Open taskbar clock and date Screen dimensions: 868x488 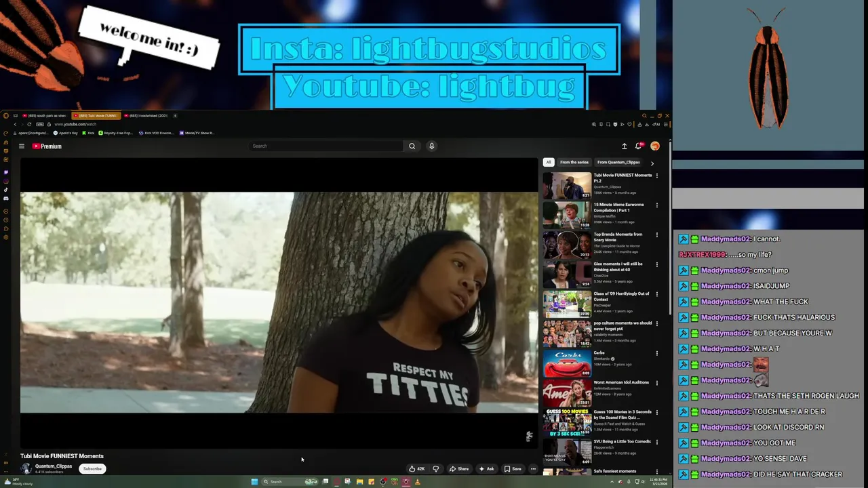pyautogui.click(x=658, y=482)
